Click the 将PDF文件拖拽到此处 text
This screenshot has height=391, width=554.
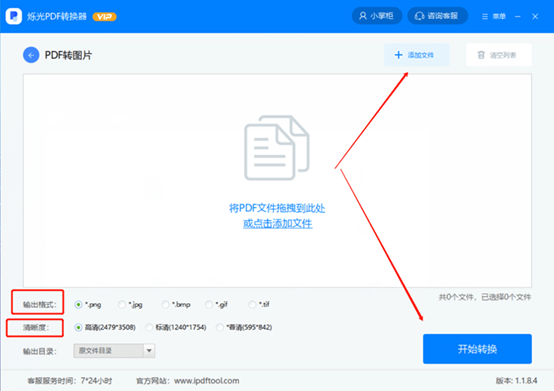tap(277, 208)
